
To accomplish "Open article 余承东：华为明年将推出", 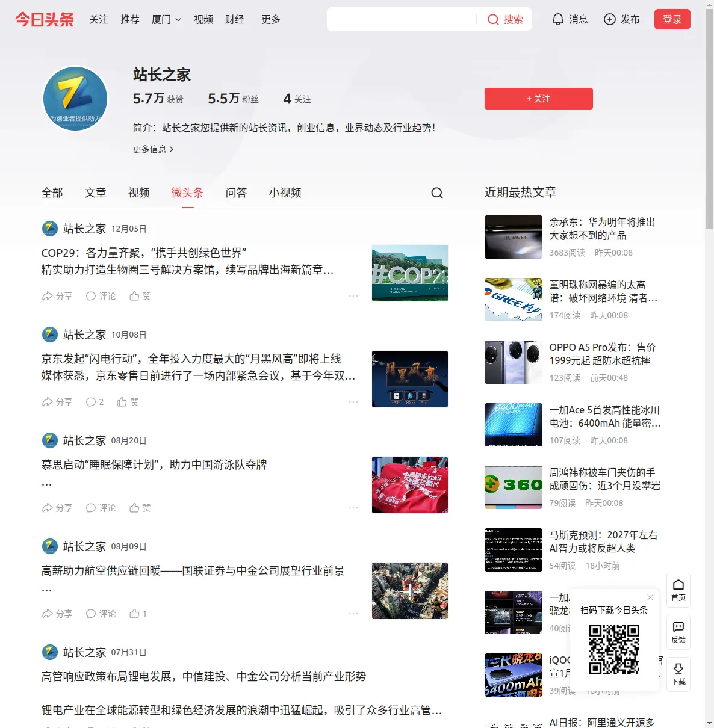I will 602,229.
